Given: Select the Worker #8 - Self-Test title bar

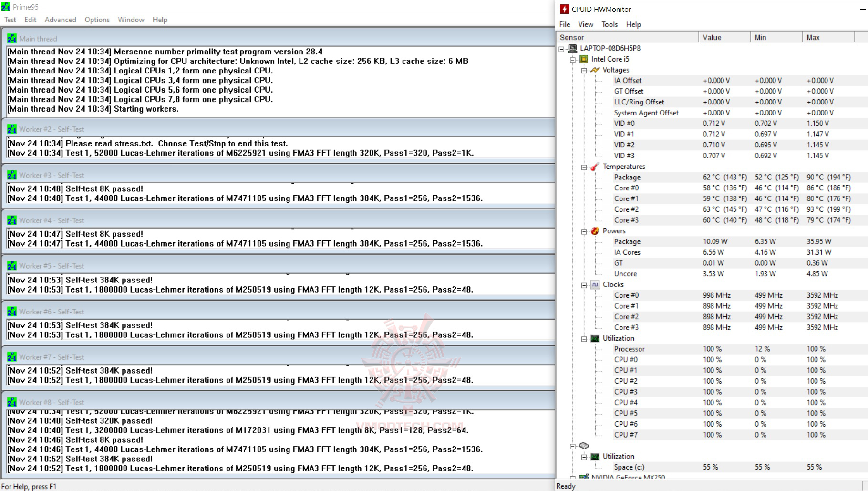Looking at the screenshot, I should click(279, 402).
